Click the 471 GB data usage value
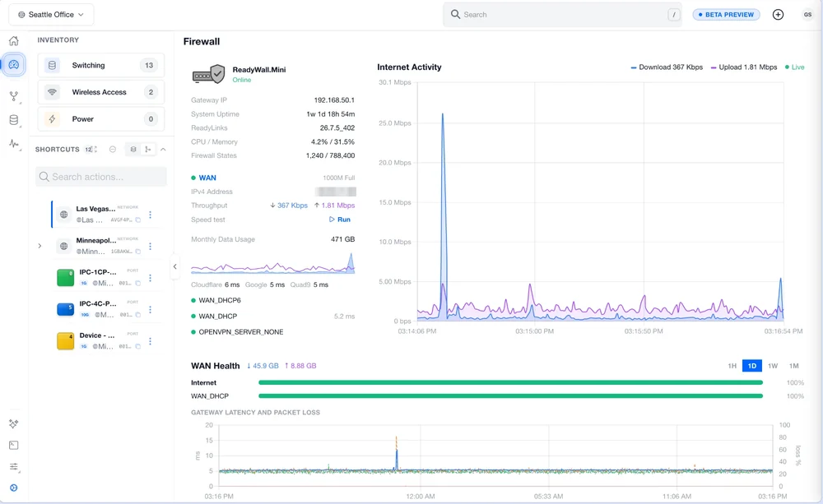 pyautogui.click(x=342, y=239)
